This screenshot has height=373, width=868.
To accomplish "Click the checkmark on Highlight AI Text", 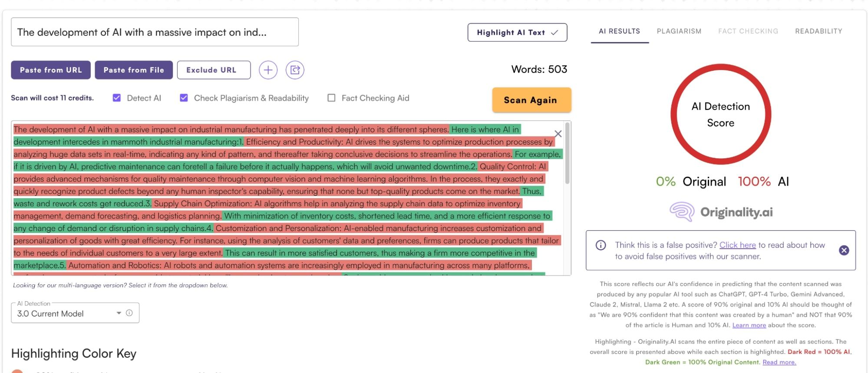I will tap(554, 33).
